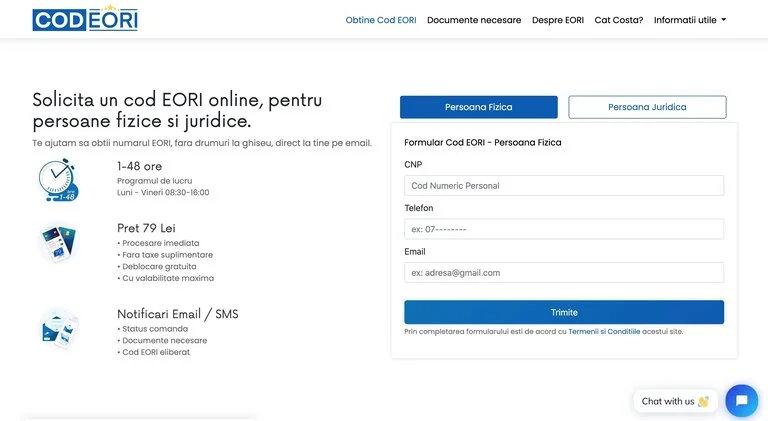The image size is (768, 421).
Task: Select the Persoana Fizica tab
Action: (478, 107)
